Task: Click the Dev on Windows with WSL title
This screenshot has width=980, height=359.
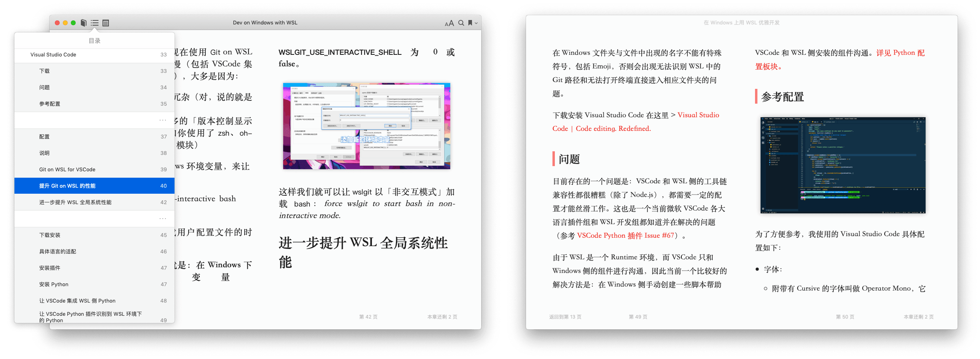Action: coord(265,23)
